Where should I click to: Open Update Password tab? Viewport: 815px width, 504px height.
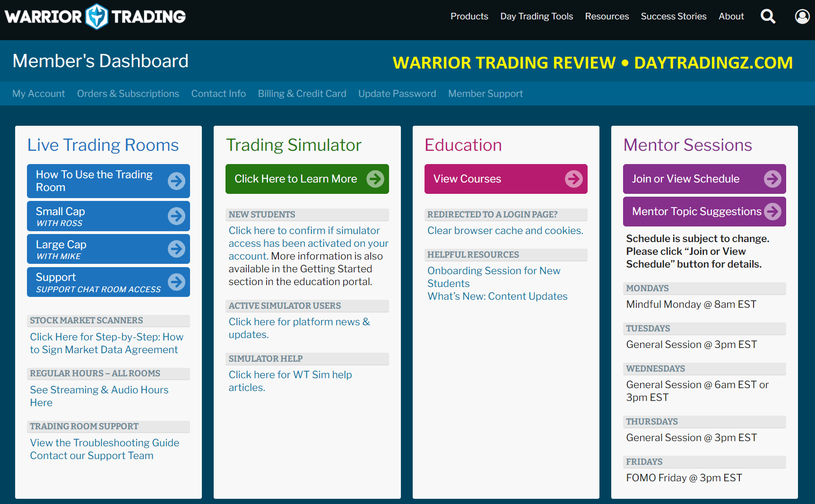397,94
